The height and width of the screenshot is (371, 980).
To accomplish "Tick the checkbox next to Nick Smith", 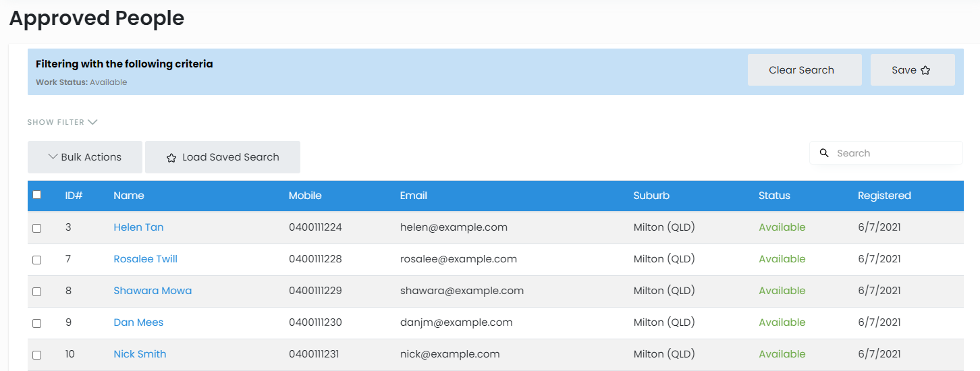I will 37,355.
